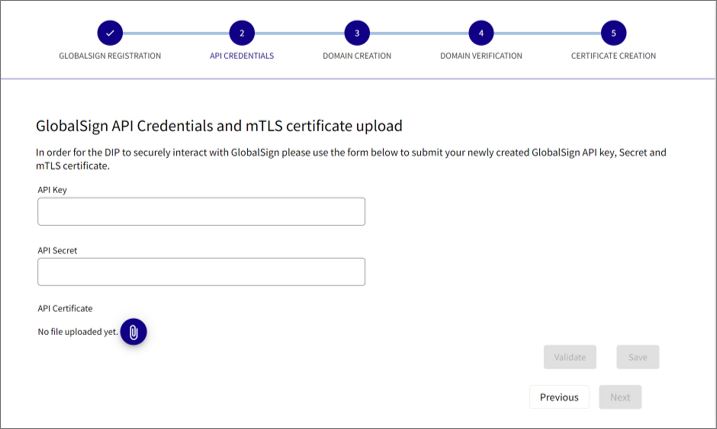Image resolution: width=717 pixels, height=429 pixels.
Task: Click the "API Secret" field label
Action: point(57,250)
